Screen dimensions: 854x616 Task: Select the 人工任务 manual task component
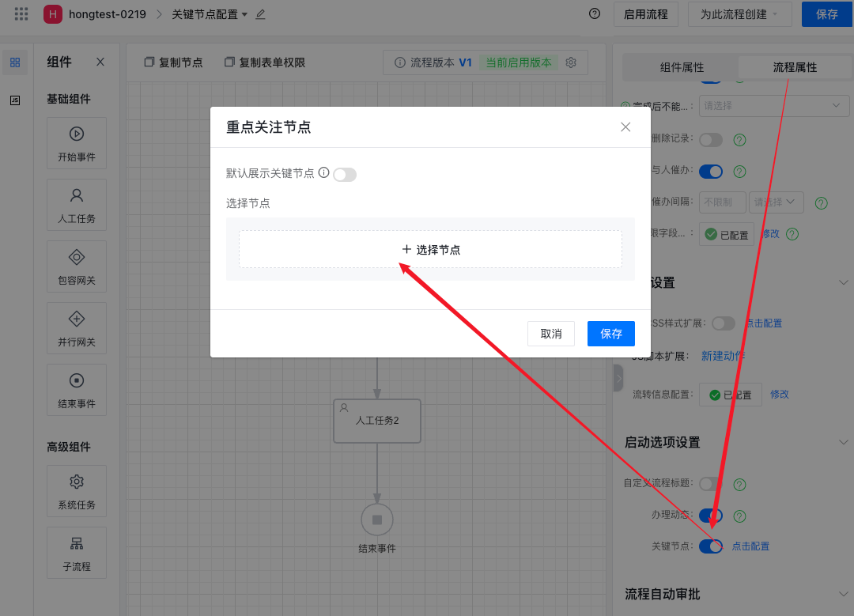point(77,195)
